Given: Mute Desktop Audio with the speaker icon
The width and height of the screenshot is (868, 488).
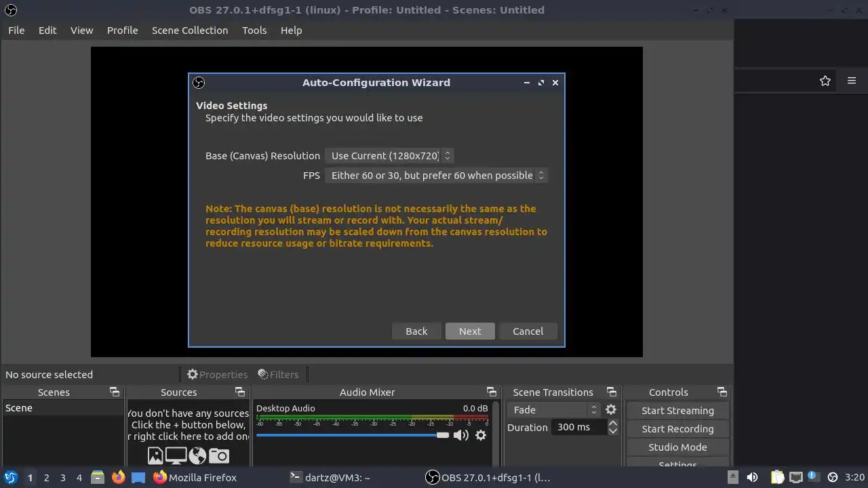Looking at the screenshot, I should [x=461, y=435].
